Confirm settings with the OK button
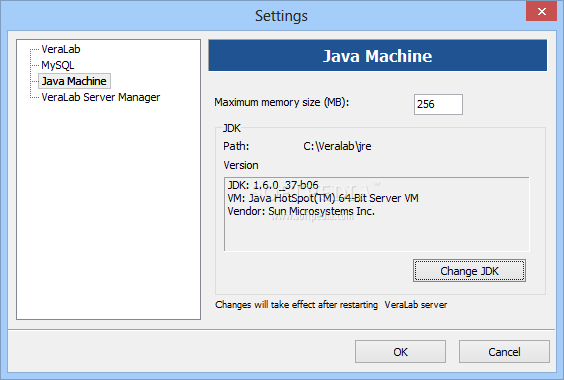The width and height of the screenshot is (564, 380). tap(400, 352)
